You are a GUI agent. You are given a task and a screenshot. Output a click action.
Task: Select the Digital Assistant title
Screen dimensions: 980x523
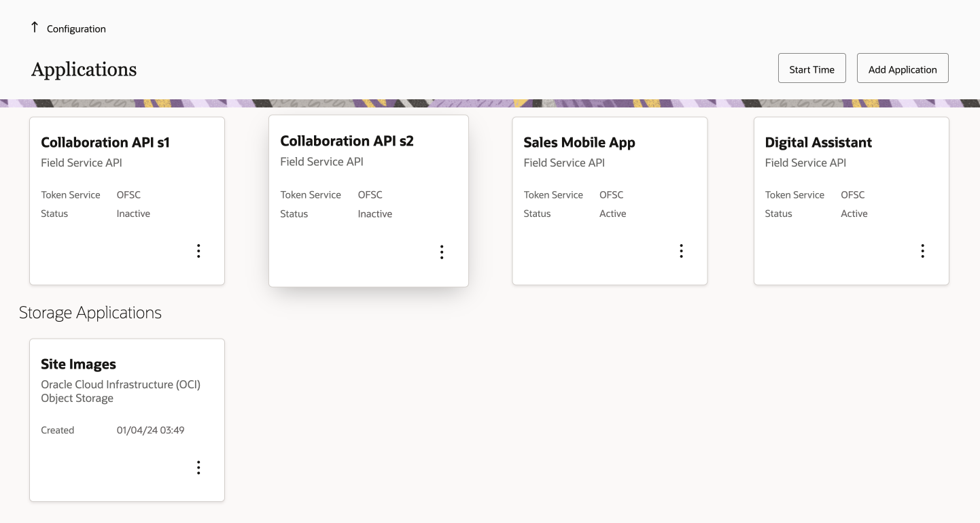tap(818, 142)
